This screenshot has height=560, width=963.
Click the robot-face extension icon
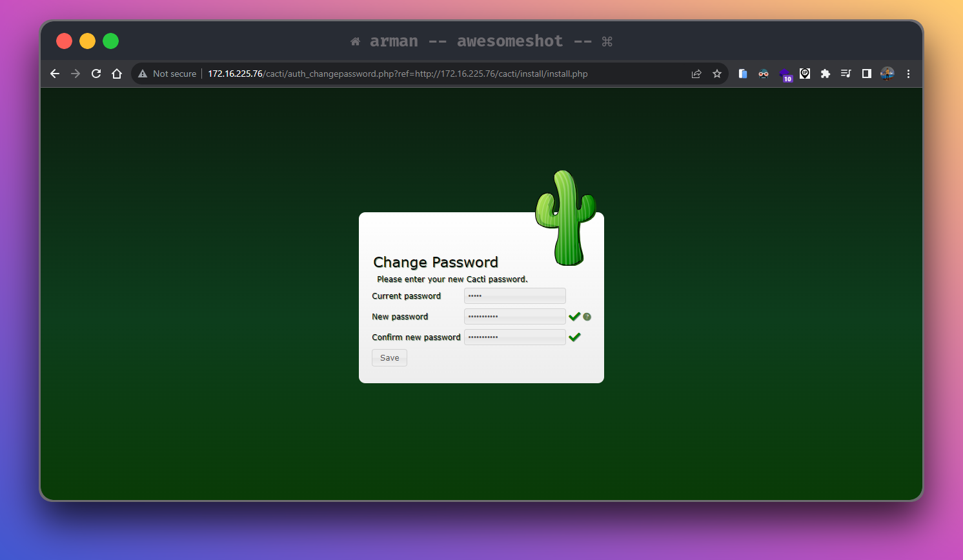coord(764,74)
